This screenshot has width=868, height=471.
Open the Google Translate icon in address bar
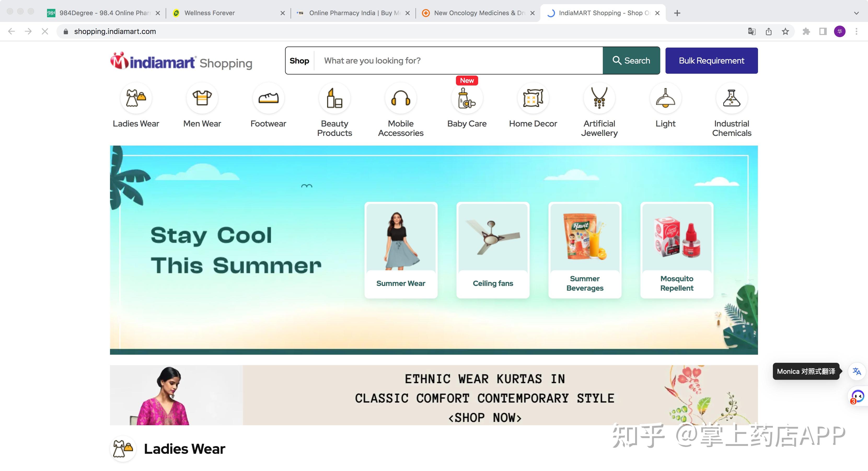[752, 31]
